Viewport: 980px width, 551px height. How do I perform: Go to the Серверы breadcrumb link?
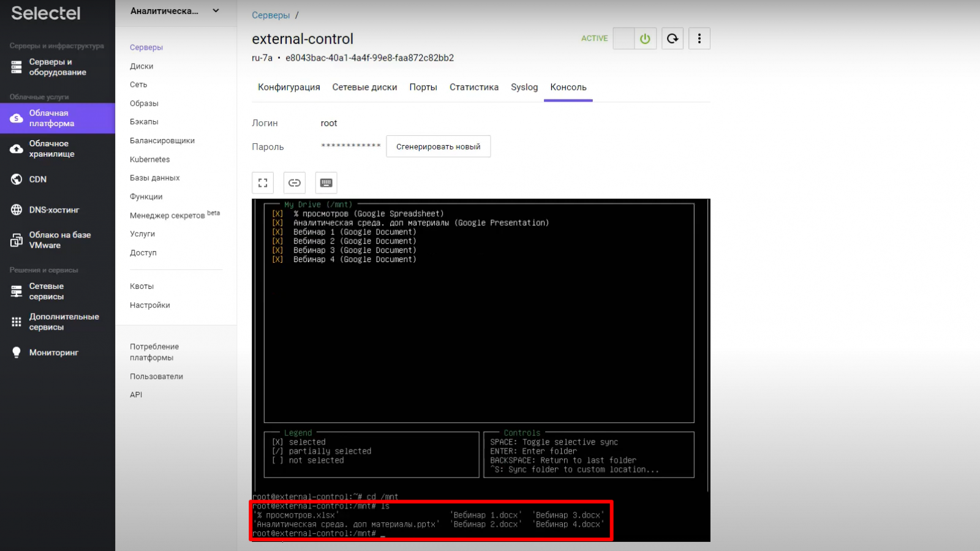point(271,15)
